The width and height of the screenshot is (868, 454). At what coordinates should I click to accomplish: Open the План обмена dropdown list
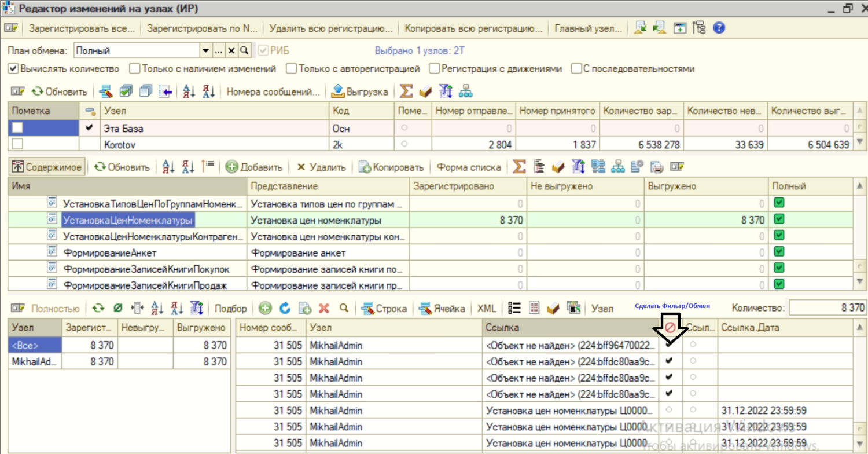coord(205,51)
